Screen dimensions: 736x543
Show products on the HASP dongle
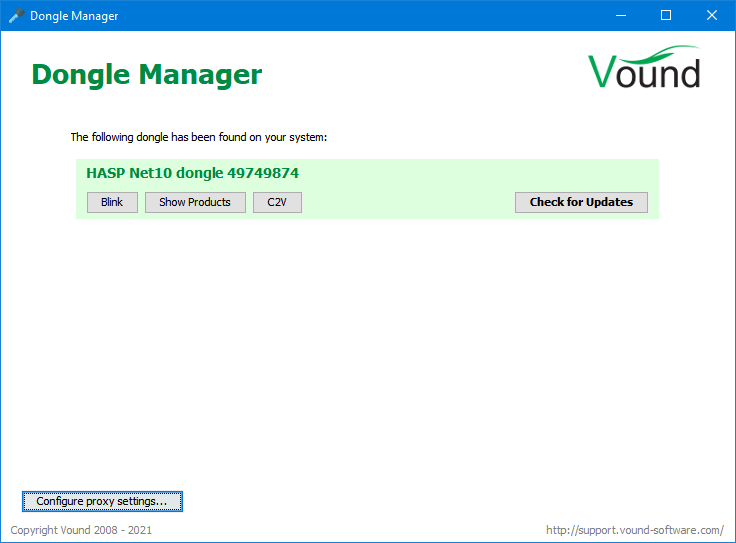[195, 202]
